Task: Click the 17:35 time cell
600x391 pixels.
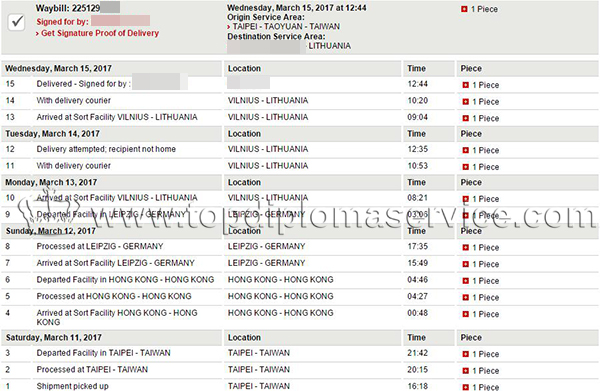Action: pyautogui.click(x=417, y=246)
